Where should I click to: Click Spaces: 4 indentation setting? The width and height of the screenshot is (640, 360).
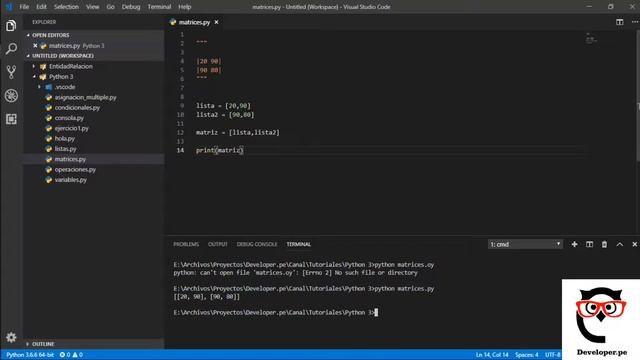(527, 355)
